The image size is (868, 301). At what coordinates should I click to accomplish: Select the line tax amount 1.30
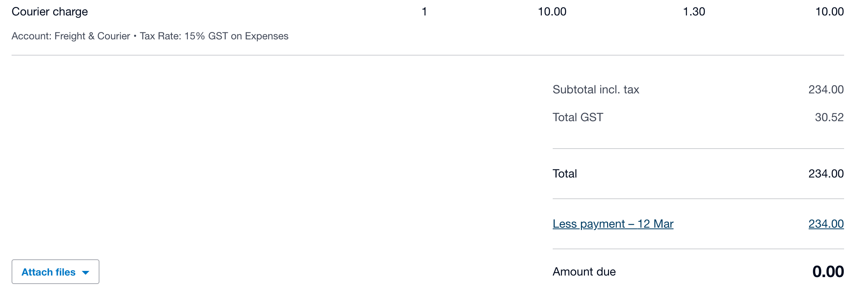694,12
